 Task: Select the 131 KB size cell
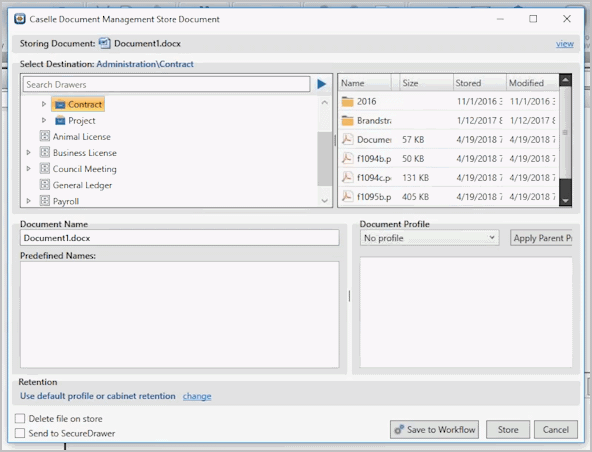pos(415,177)
